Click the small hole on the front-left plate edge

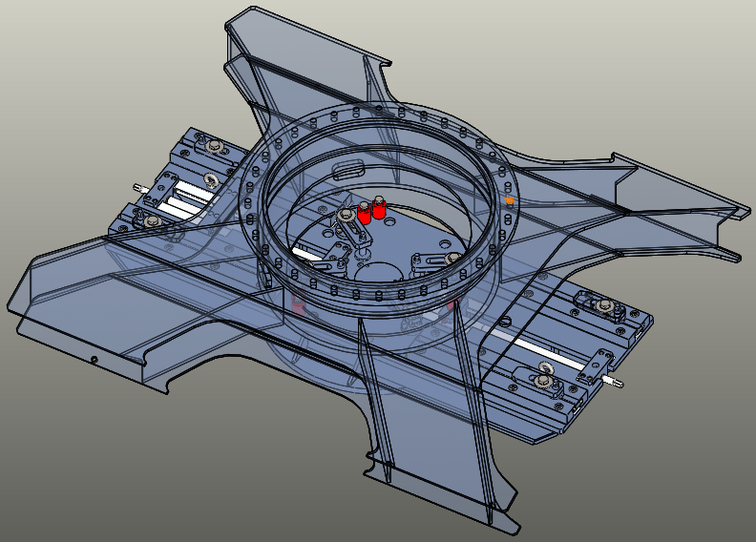click(x=94, y=360)
